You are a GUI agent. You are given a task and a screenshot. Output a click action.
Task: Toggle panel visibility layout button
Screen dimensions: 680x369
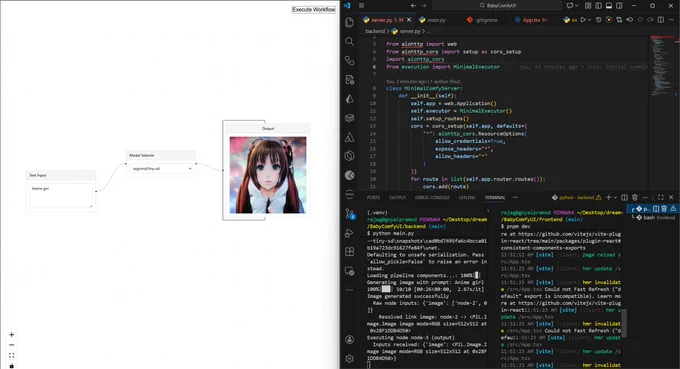click(x=609, y=6)
